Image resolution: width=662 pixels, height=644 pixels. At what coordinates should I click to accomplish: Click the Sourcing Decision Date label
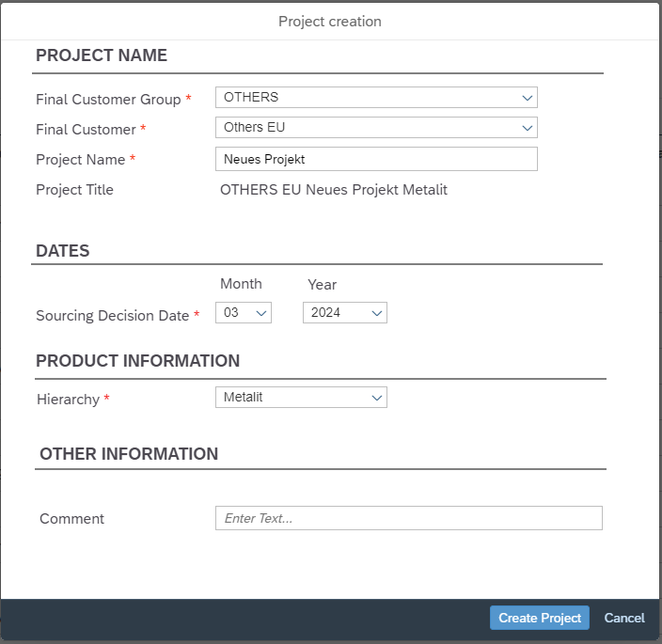(x=113, y=316)
